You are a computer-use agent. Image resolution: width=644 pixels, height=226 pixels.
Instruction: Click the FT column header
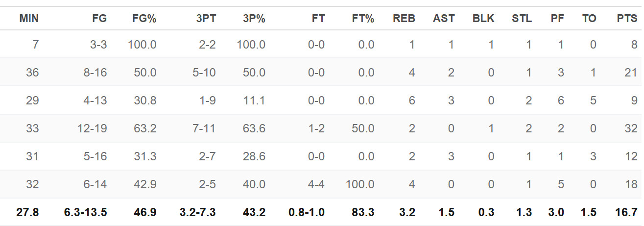click(x=318, y=19)
